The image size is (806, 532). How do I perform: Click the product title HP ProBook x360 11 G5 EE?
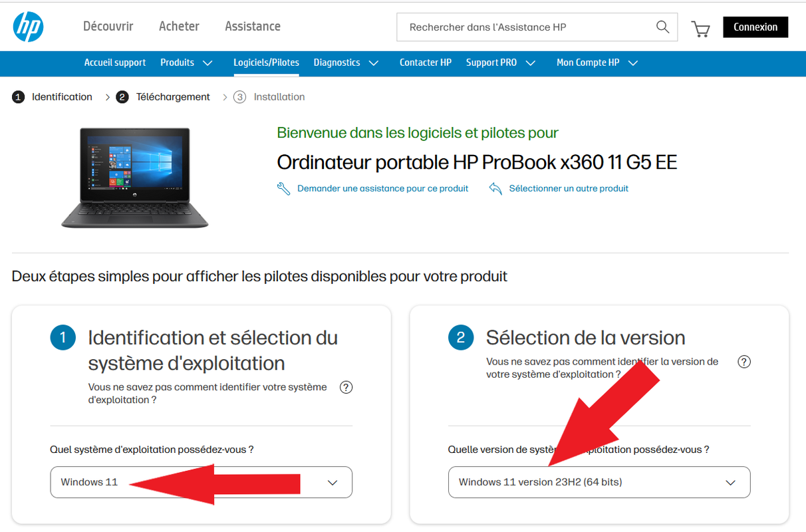tap(477, 162)
